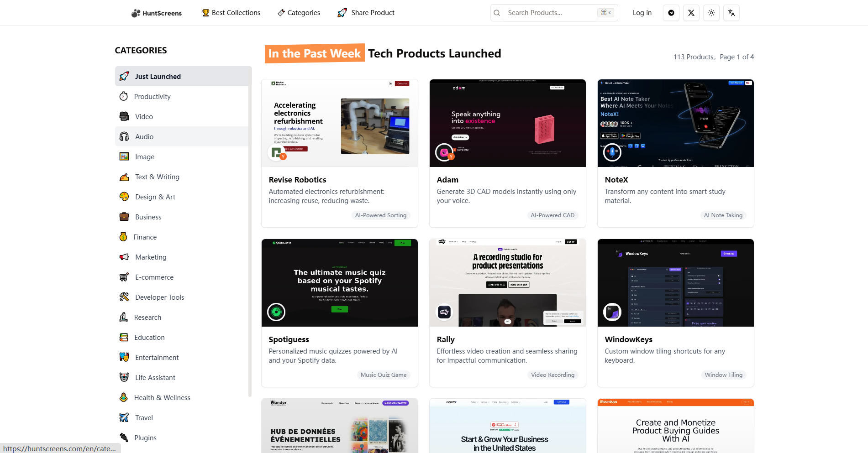Select the Just Launched rocket icon
The image size is (868, 453).
tap(124, 76)
